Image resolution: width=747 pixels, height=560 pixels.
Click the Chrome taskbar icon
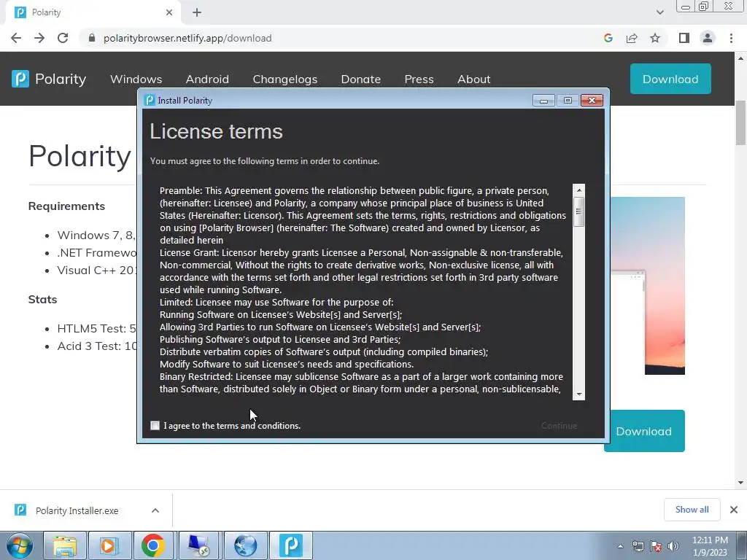point(153,545)
